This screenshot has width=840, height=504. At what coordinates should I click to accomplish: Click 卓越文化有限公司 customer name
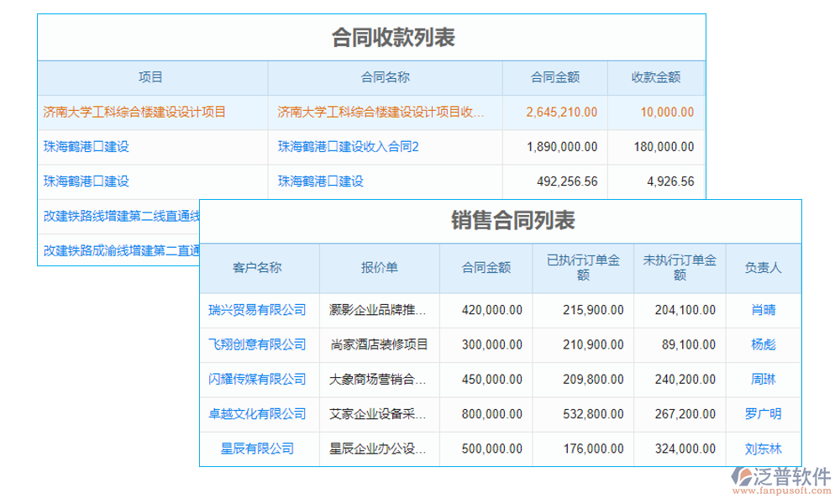coord(258,414)
